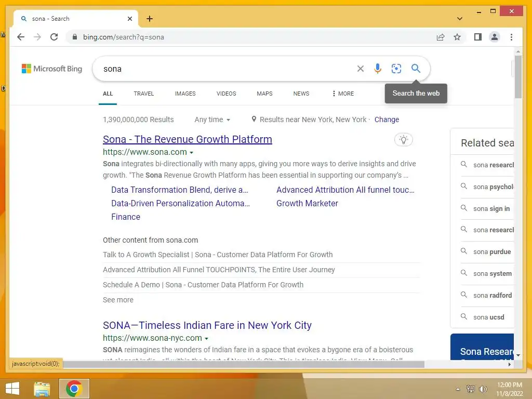Viewport: 532px width, 399px height.
Task: Switch to the MAPS tab
Action: click(264, 94)
